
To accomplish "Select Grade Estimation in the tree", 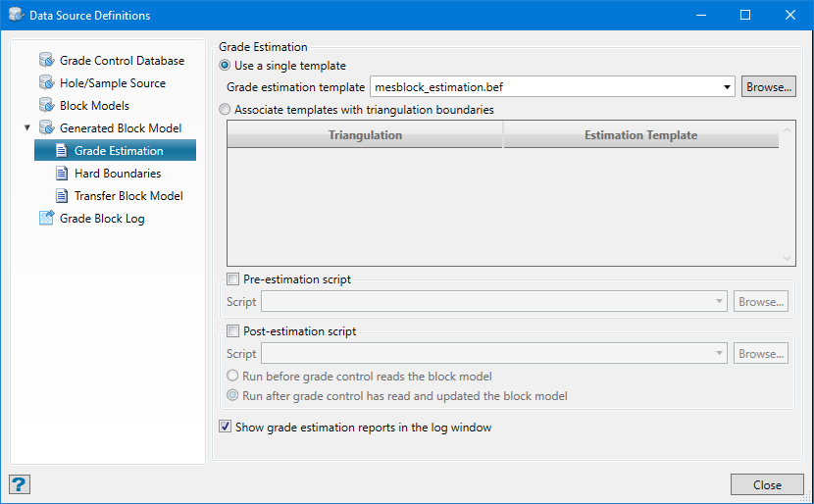I will tap(119, 151).
